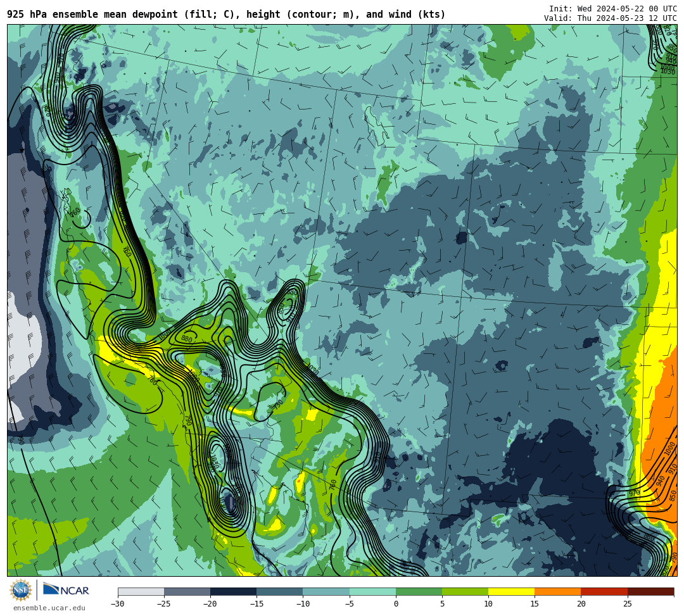The image size is (684, 616).
Task: Click the 25 colorbar tick label
Action: (627, 604)
